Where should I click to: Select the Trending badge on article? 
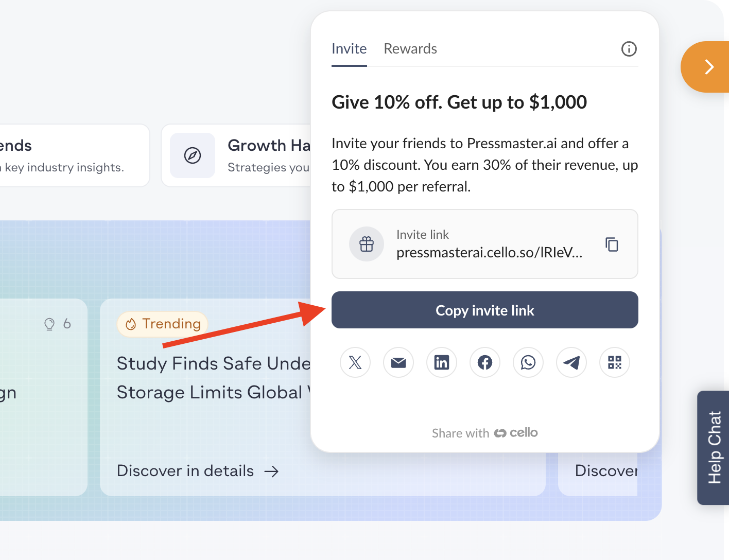(x=163, y=324)
